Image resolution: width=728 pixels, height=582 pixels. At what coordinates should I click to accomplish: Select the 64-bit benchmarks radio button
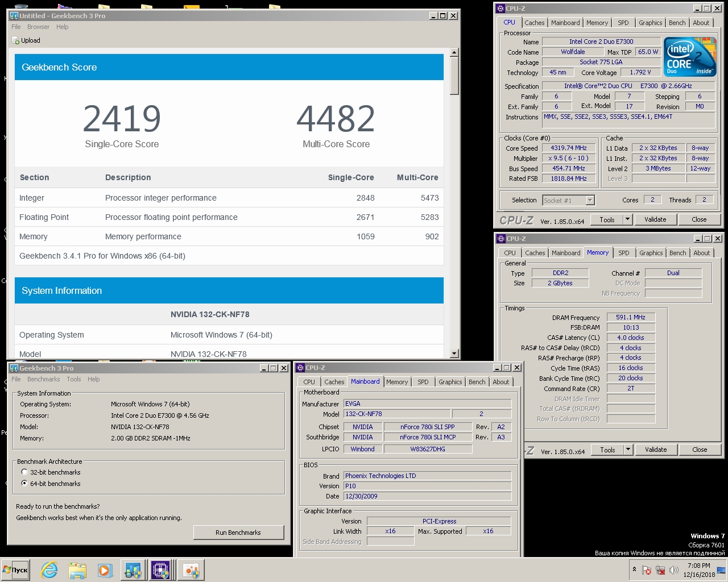point(24,484)
